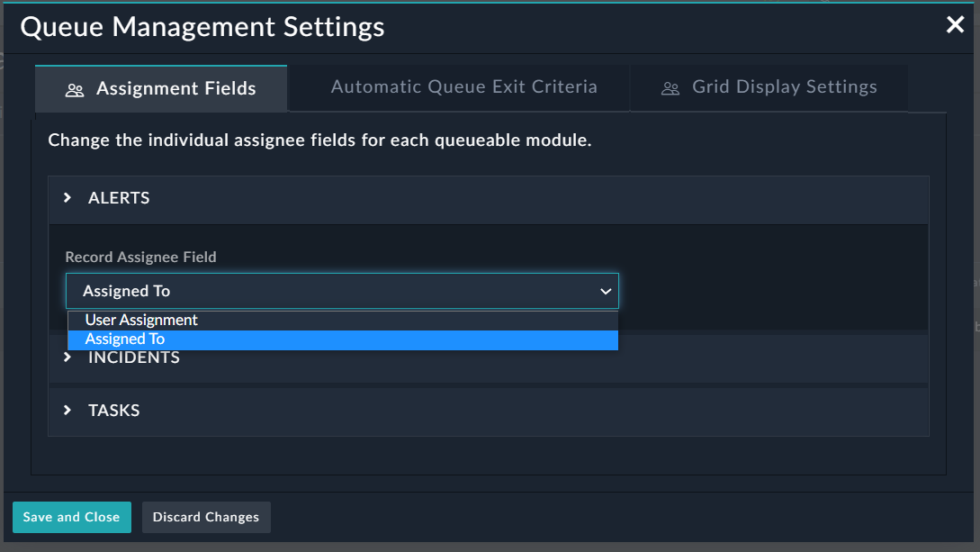Switch to the Automatic Queue Exit Criteria tab
The height and width of the screenshot is (552, 980).
pyautogui.click(x=463, y=86)
